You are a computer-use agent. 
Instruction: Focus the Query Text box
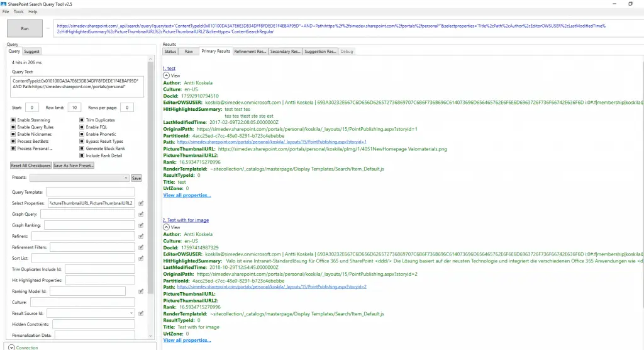77,87
